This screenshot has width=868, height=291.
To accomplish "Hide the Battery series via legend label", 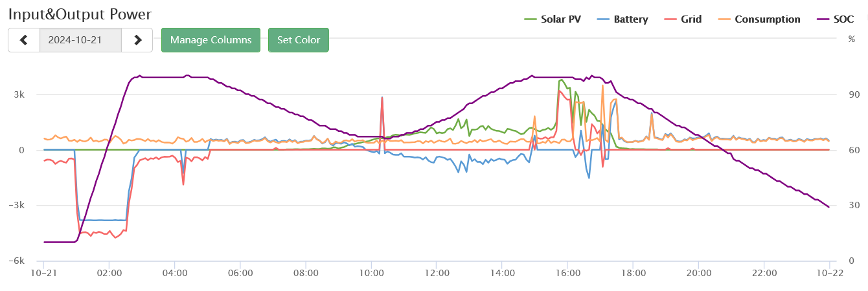I will coord(630,19).
